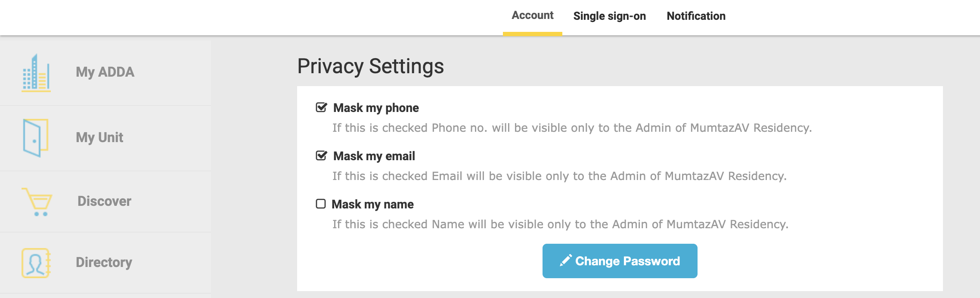The image size is (980, 298).
Task: Click the My Unit door icon
Action: tap(36, 138)
